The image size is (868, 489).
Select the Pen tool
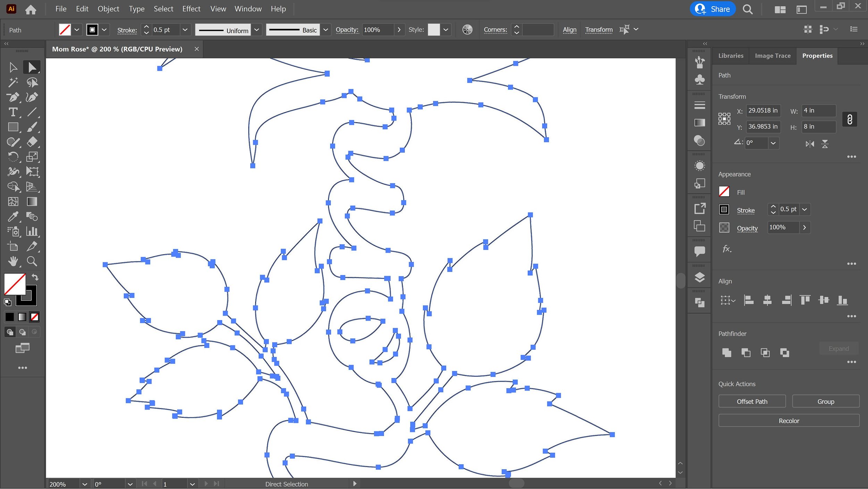[13, 97]
